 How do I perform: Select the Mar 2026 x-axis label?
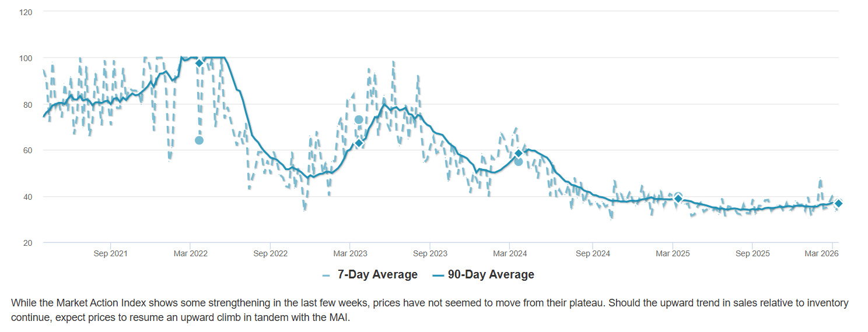pos(822,254)
